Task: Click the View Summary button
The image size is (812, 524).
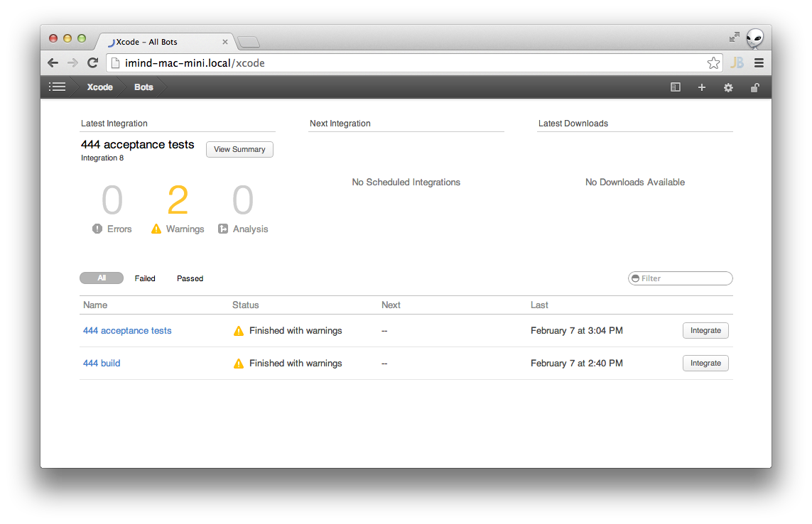Action: pos(239,149)
